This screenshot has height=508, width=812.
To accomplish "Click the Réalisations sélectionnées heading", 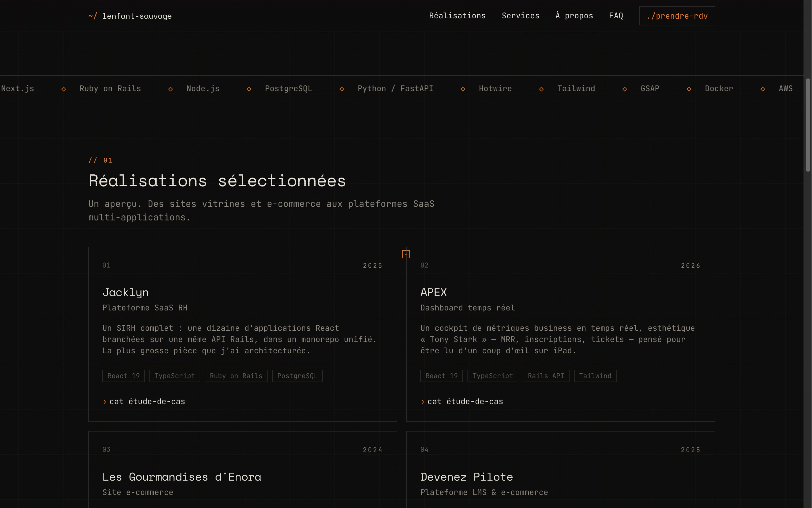I will tap(217, 180).
